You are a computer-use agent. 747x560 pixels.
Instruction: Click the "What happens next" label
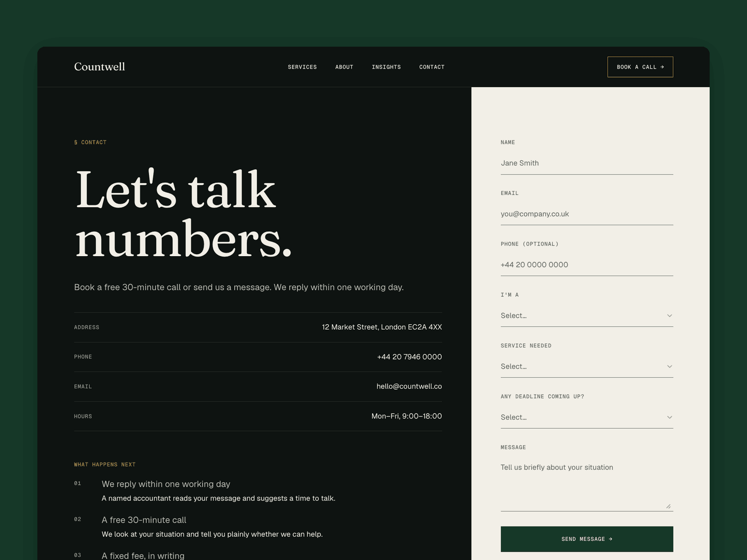point(105,465)
